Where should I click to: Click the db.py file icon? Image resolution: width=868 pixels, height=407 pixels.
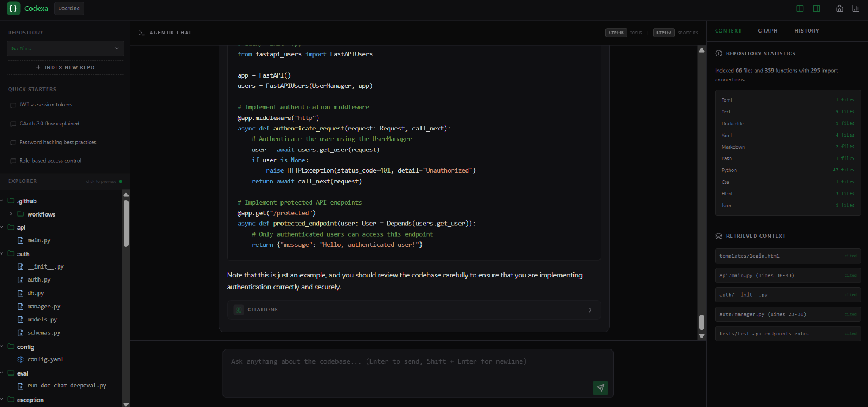[x=21, y=293]
